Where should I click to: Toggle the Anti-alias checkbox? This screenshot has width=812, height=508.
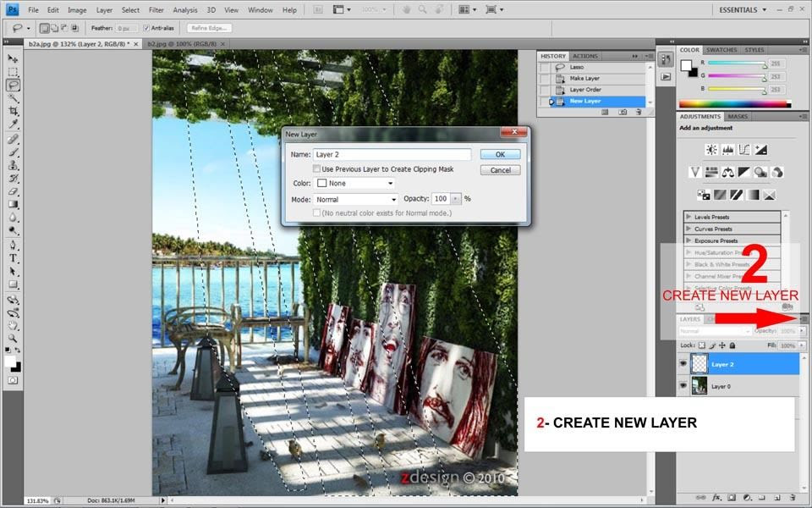tap(146, 28)
